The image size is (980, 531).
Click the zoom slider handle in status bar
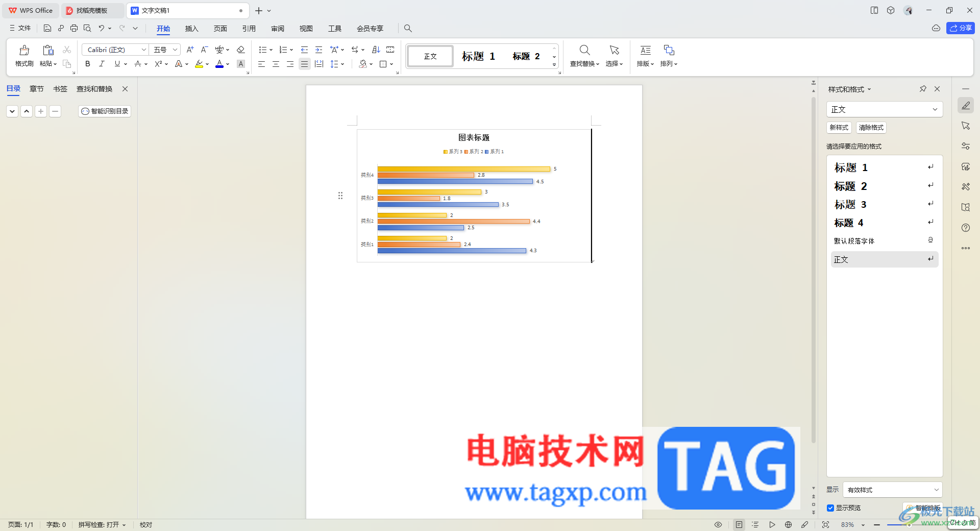click(909, 524)
